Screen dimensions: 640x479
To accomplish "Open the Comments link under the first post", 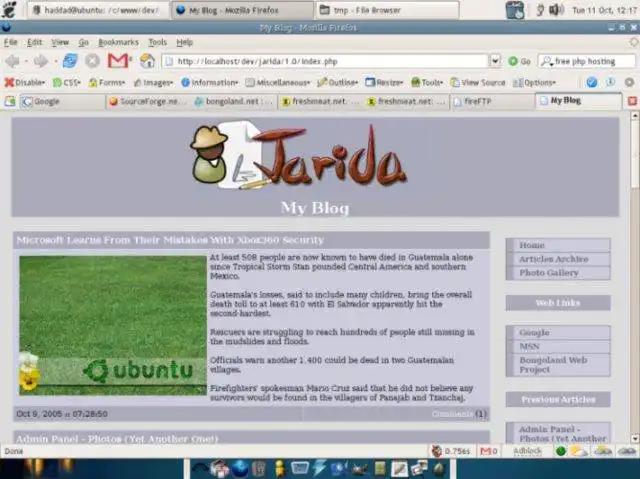I will (x=452, y=414).
